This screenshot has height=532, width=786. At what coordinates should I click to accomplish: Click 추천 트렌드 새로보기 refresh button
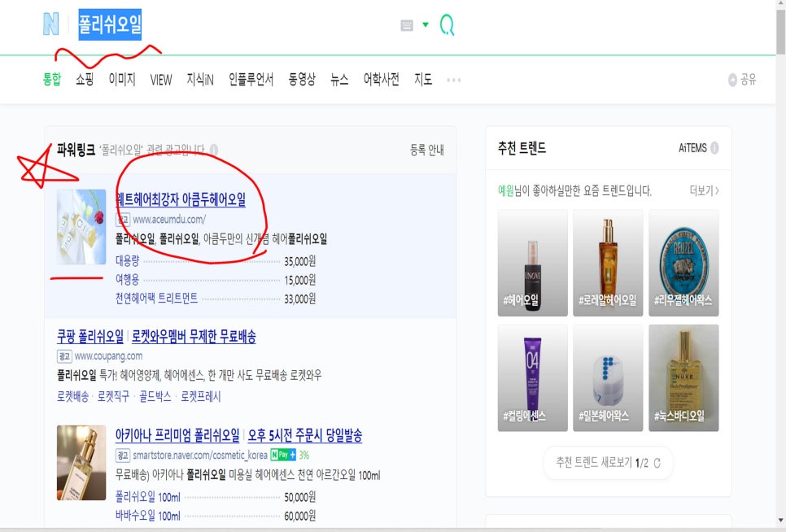tap(608, 463)
